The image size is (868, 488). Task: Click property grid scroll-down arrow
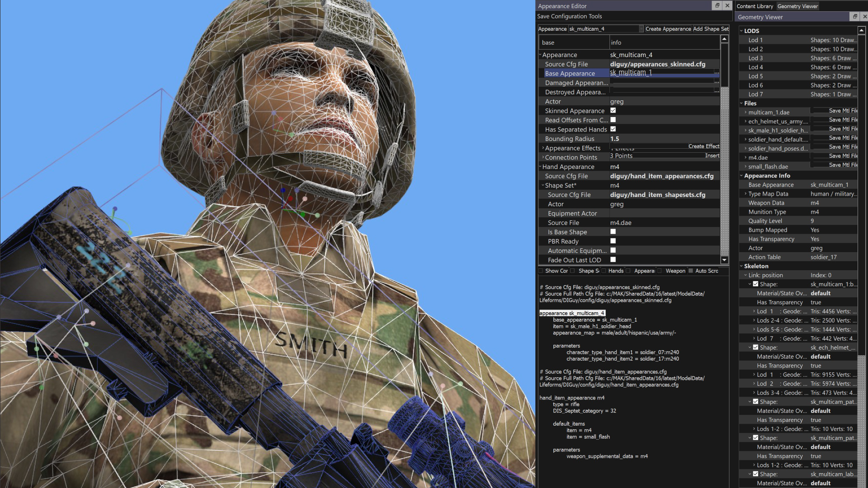click(724, 260)
